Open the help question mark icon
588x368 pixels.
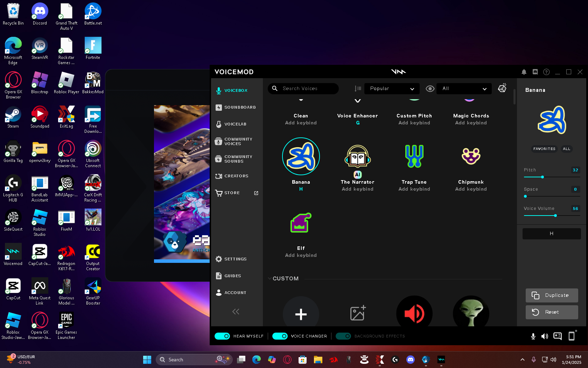(546, 72)
